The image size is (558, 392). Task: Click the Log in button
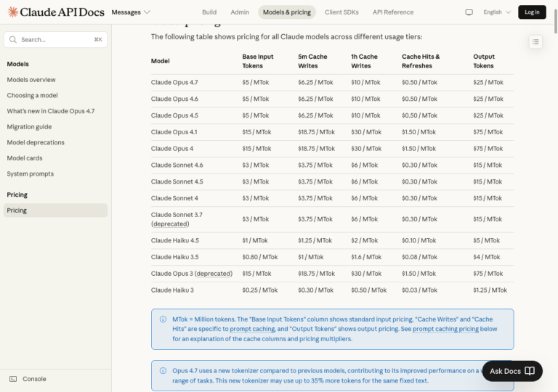point(532,12)
